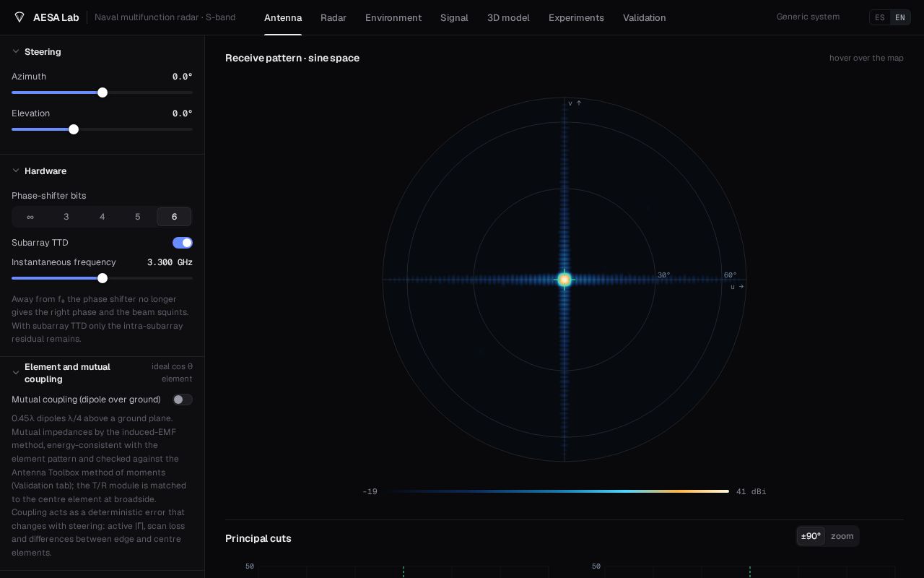This screenshot has height=578, width=924.
Task: Click the AESA Lab logo icon
Action: (19, 17)
